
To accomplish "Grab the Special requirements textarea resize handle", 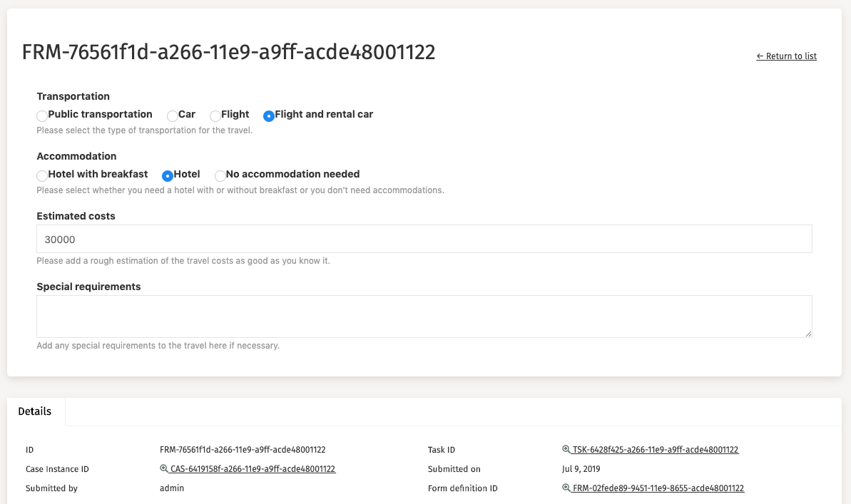I will click(x=808, y=334).
